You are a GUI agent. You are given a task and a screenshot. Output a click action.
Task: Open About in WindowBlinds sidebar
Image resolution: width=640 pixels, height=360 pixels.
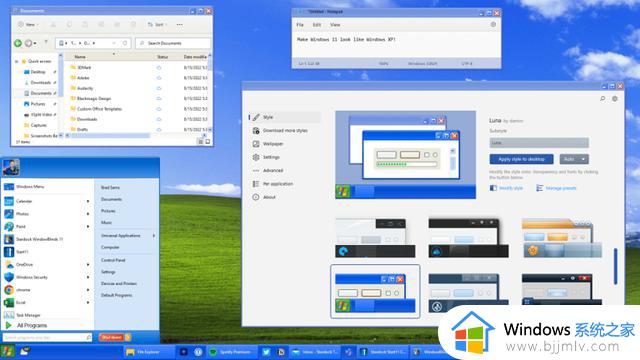(x=285, y=197)
